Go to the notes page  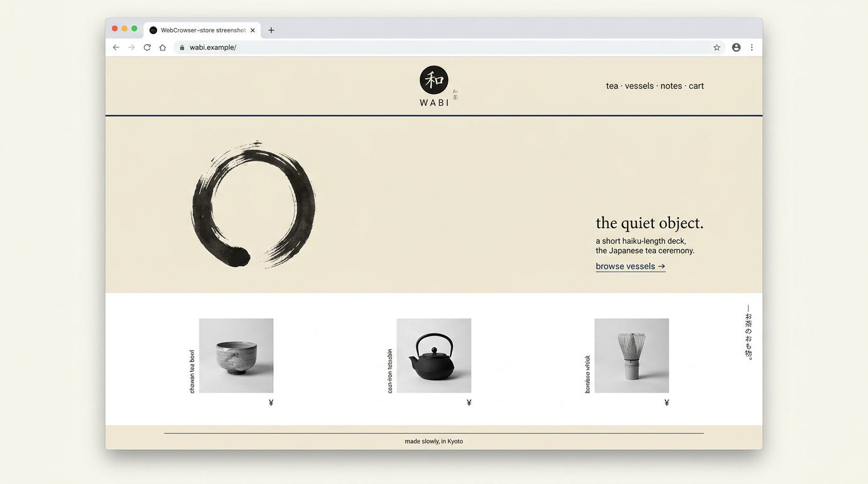671,86
